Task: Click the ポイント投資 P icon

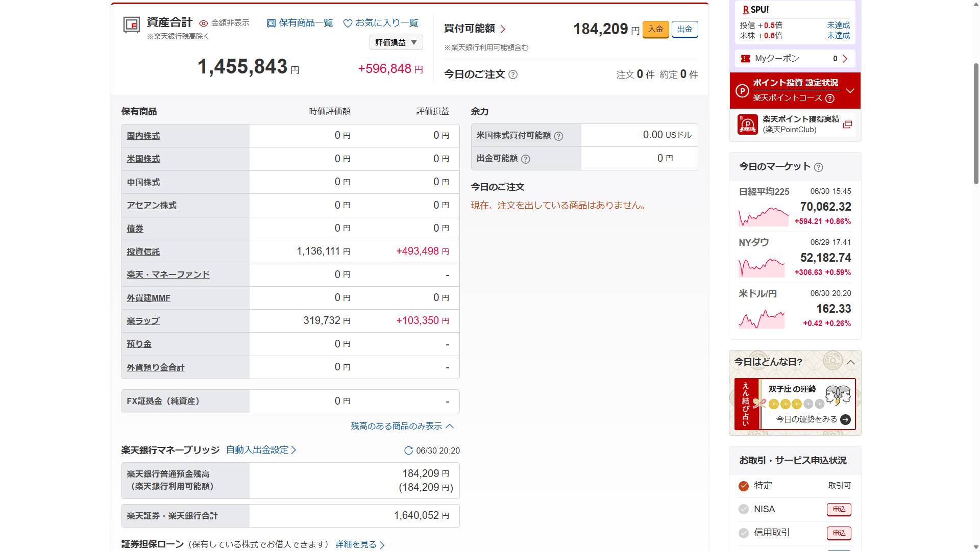Action: click(x=742, y=91)
